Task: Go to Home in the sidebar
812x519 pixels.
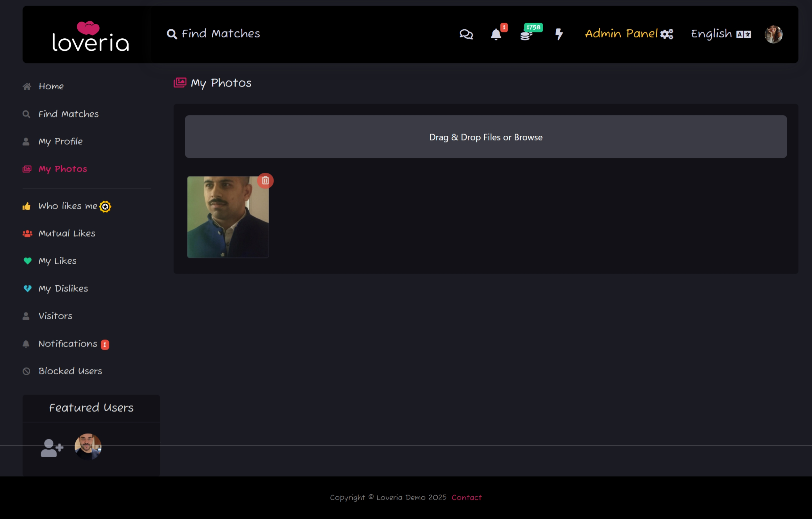Action: click(51, 86)
